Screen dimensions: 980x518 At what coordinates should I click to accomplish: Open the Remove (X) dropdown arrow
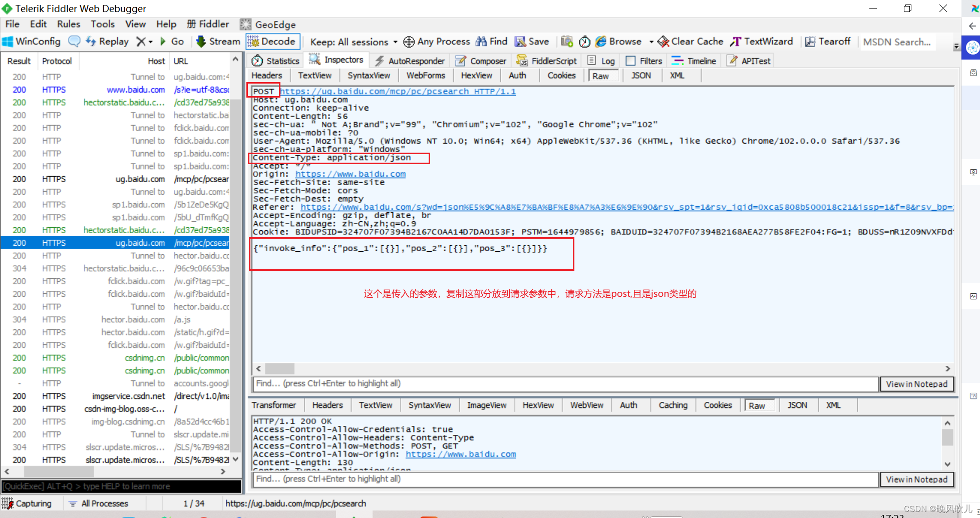click(150, 42)
